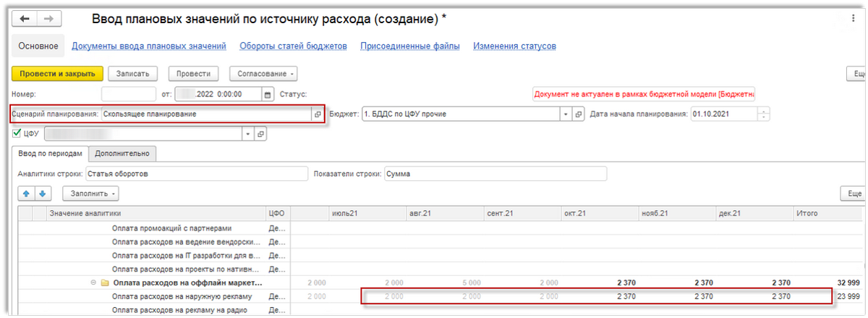Screen dimensions: 868x318
Task: Open the Заполнить dropdown button
Action: tap(91, 194)
